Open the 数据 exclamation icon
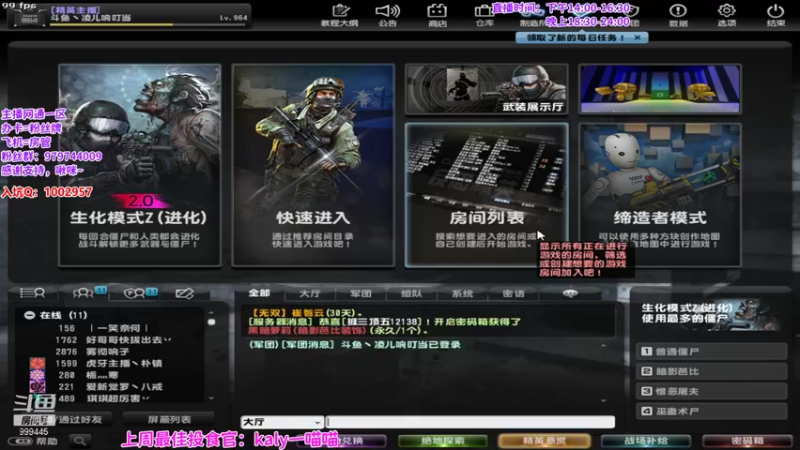Image resolution: width=800 pixels, height=450 pixels. coord(678,15)
